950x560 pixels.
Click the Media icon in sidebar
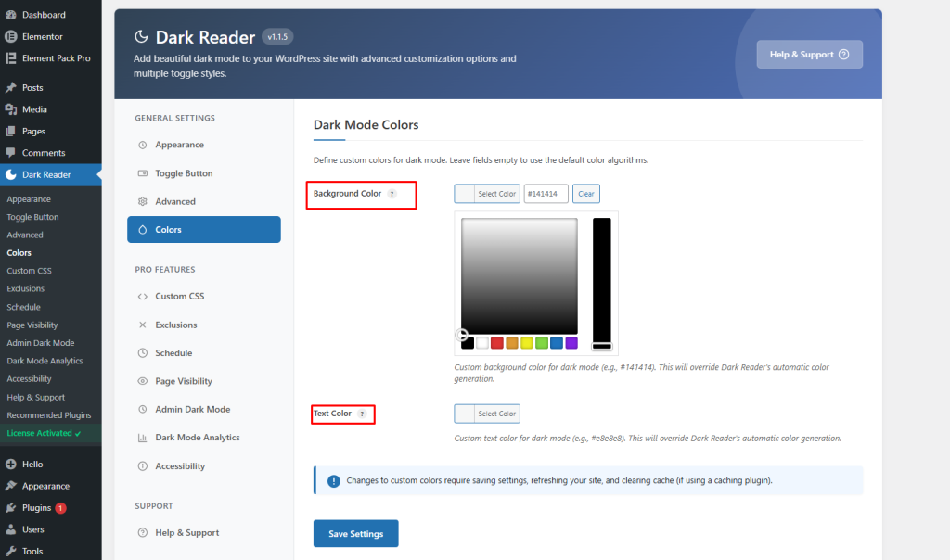tap(11, 109)
